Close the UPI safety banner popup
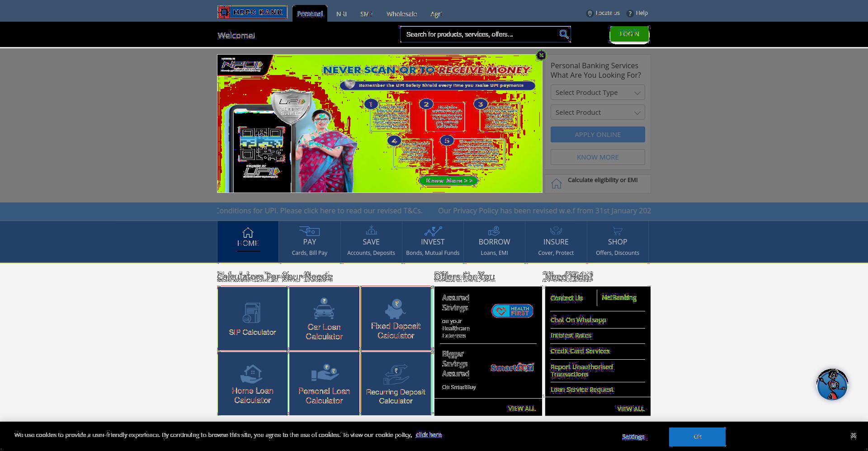The height and width of the screenshot is (451, 868). coord(541,55)
